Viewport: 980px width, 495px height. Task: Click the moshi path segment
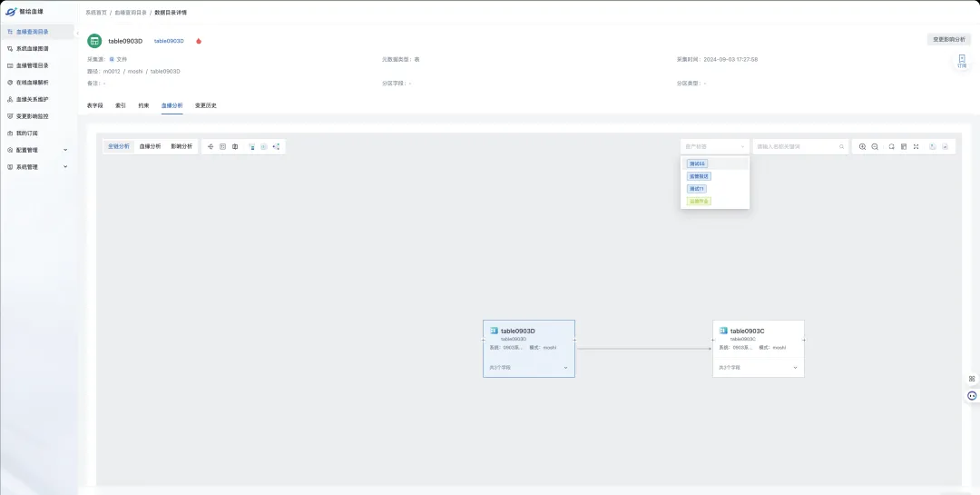[135, 72]
